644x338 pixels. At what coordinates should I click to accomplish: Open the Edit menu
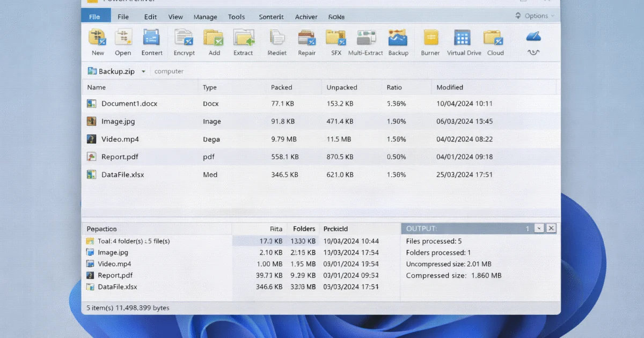(150, 17)
